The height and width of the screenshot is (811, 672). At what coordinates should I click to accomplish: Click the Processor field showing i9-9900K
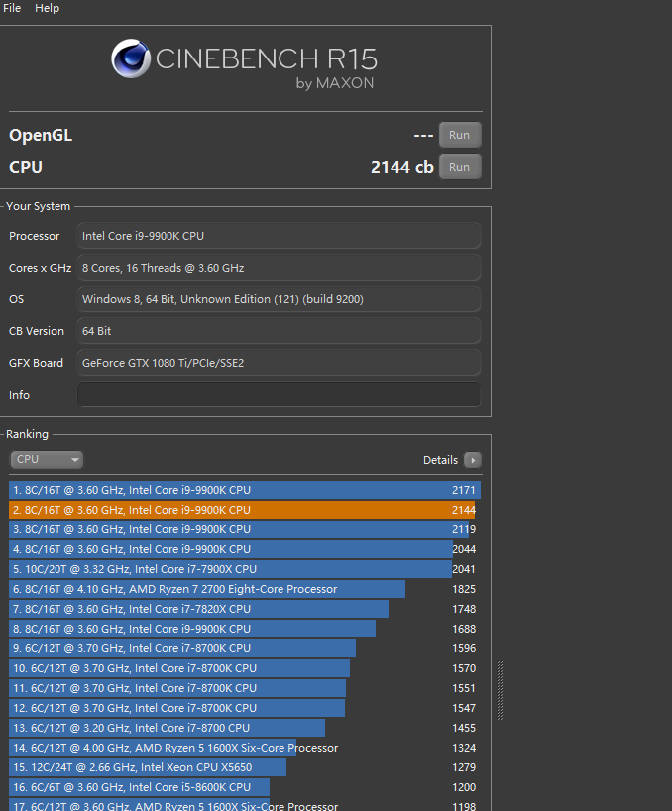coord(279,236)
